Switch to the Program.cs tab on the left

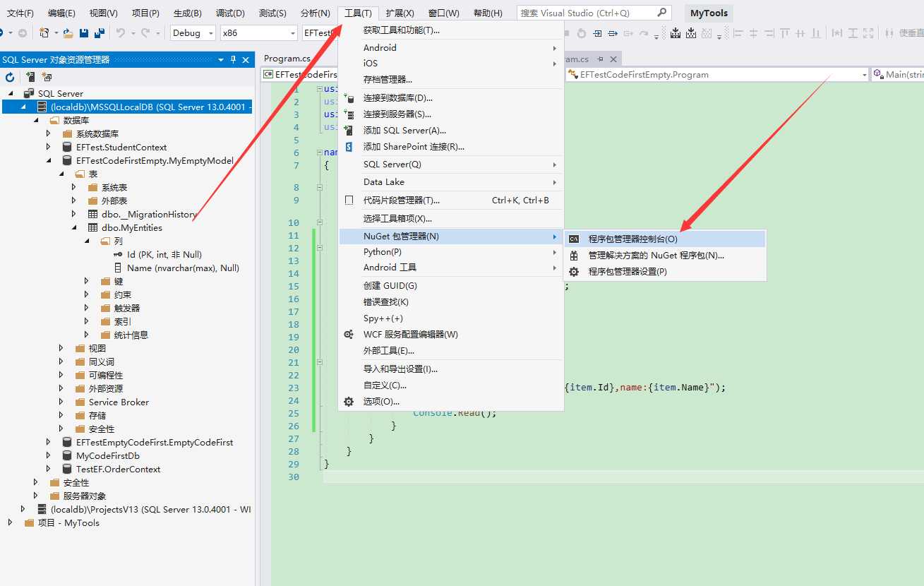pos(287,59)
